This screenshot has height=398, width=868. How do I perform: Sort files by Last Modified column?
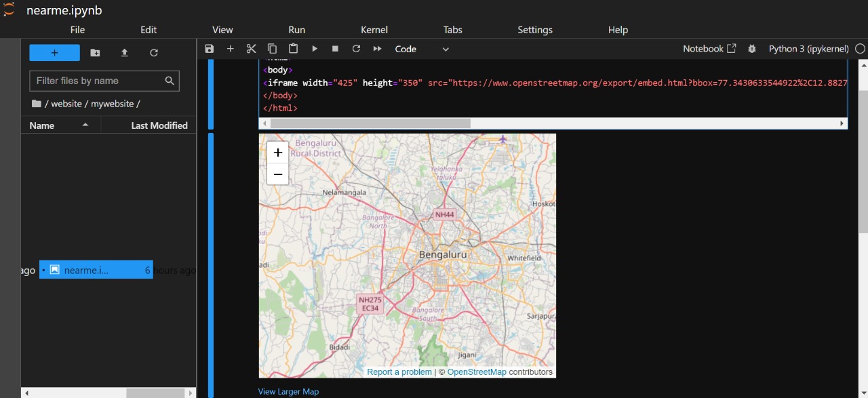pyautogui.click(x=159, y=125)
